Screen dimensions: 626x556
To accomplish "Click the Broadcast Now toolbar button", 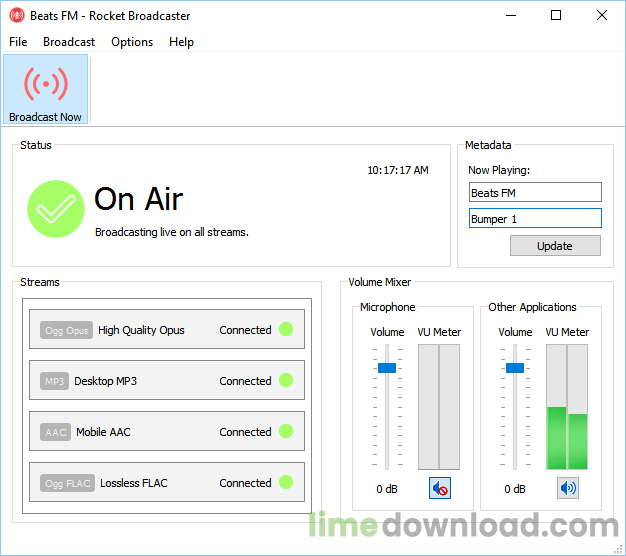I will (x=46, y=89).
